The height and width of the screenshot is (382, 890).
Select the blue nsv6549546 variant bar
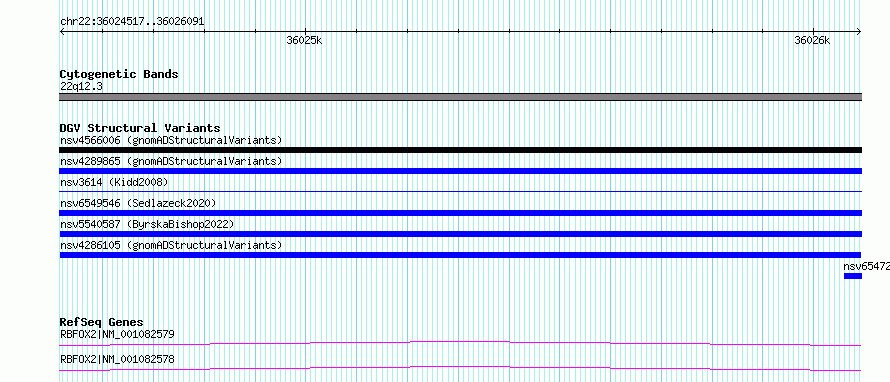pyautogui.click(x=460, y=213)
